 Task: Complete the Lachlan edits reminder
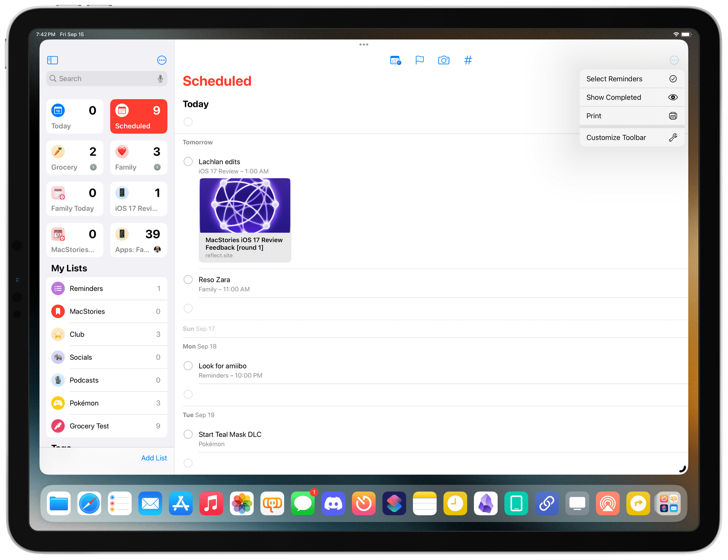[x=188, y=162]
